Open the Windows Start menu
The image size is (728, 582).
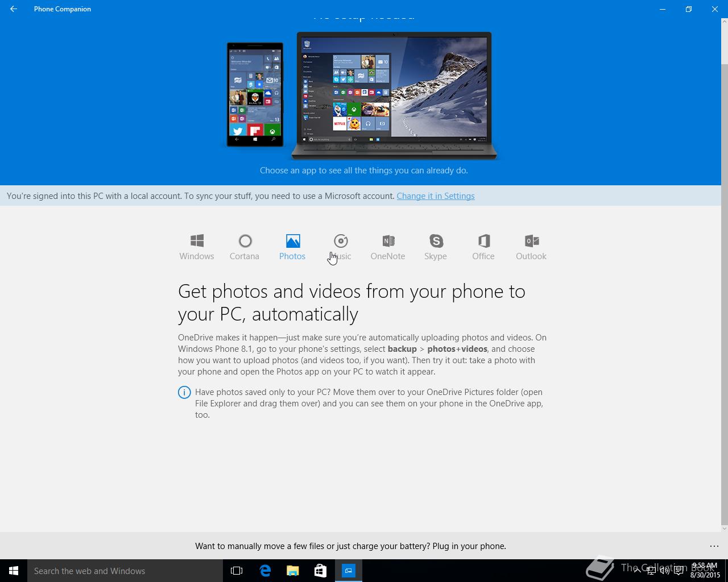14,571
